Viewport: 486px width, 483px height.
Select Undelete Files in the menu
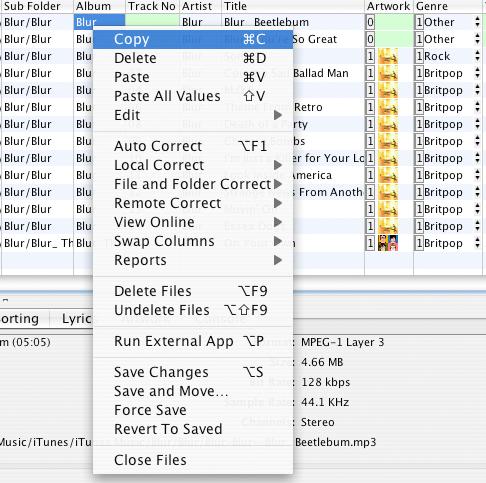[193, 310]
